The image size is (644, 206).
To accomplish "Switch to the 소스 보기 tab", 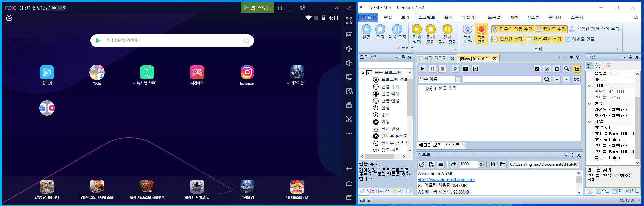I will 455,145.
